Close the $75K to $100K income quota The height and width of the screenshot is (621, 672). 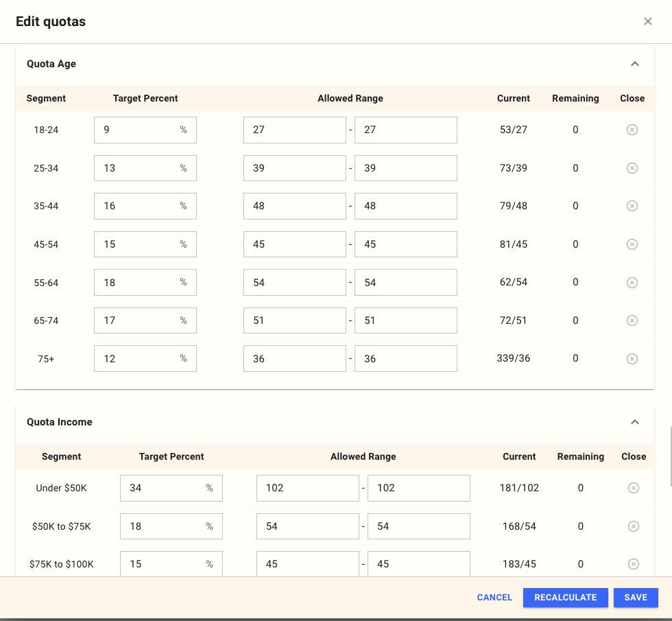[634, 564]
